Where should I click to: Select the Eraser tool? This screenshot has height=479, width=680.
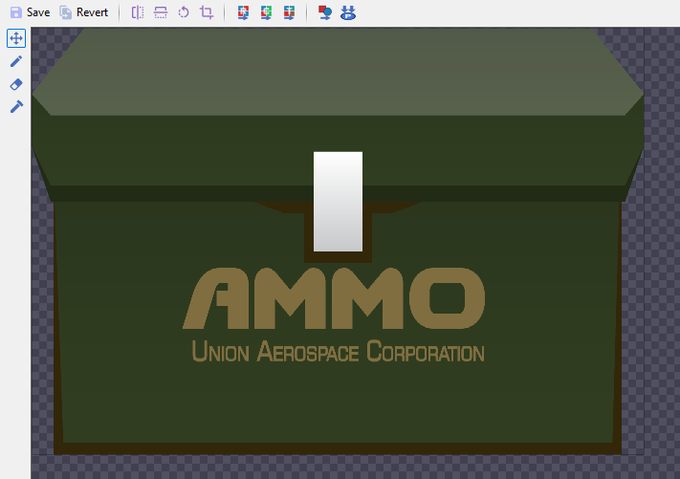16,84
